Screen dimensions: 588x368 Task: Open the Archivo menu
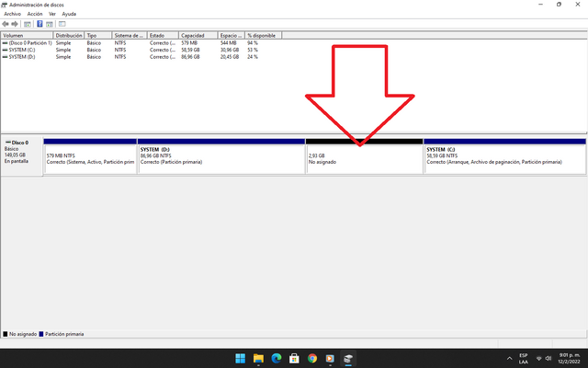point(12,14)
